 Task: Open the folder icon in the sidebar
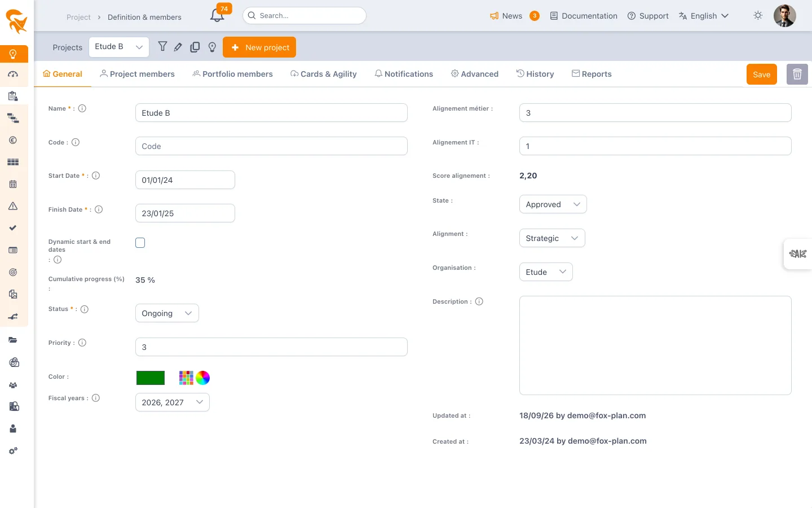point(13,340)
